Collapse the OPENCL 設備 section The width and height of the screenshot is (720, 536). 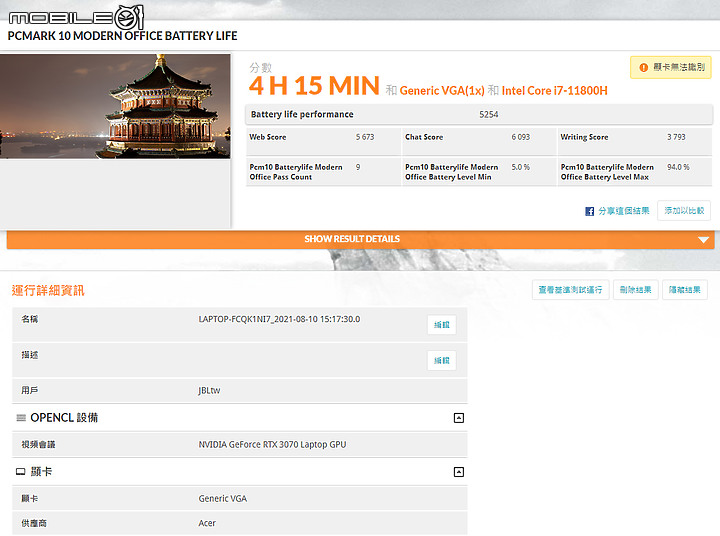click(459, 418)
